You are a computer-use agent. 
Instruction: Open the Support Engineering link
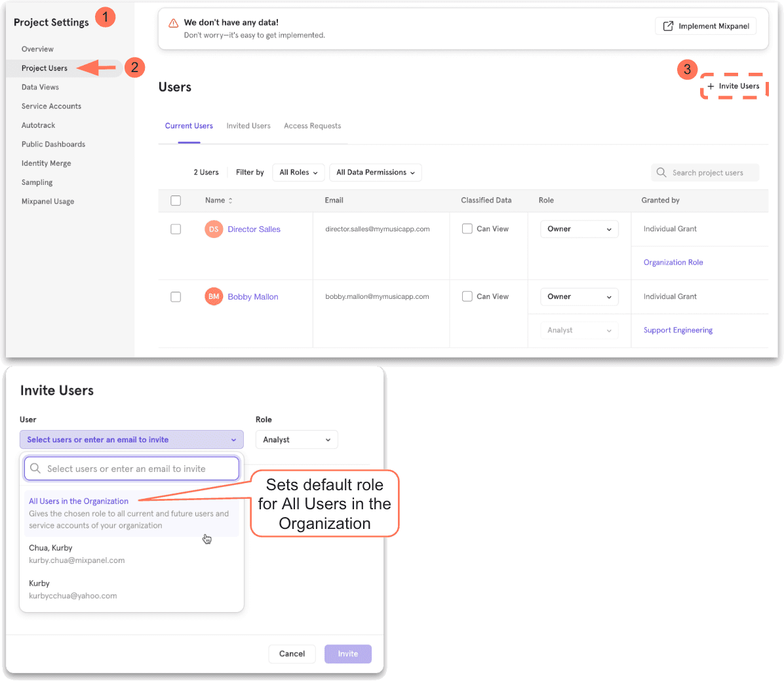(678, 330)
